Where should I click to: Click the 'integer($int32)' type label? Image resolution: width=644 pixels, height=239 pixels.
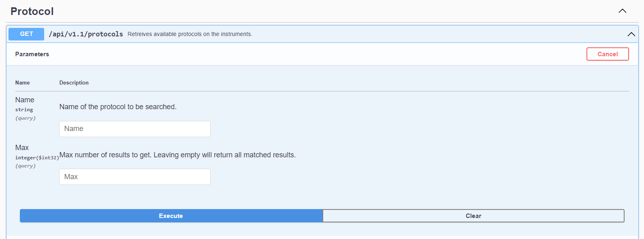tap(37, 158)
